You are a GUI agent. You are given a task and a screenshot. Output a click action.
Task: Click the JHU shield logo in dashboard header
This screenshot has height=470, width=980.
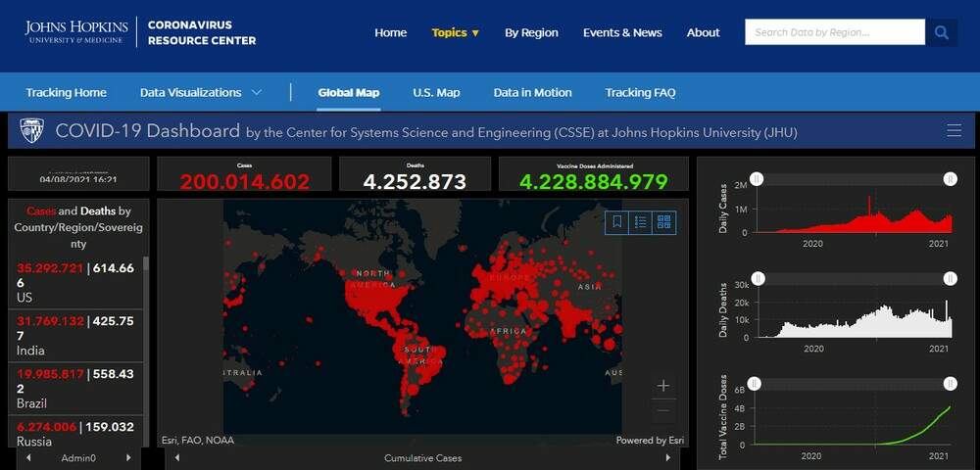pyautogui.click(x=31, y=131)
